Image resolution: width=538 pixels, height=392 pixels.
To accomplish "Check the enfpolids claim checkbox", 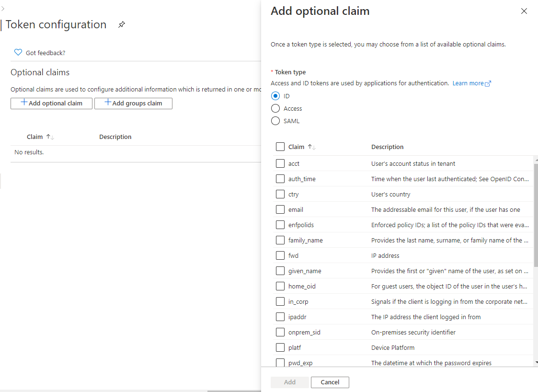I will (x=280, y=225).
